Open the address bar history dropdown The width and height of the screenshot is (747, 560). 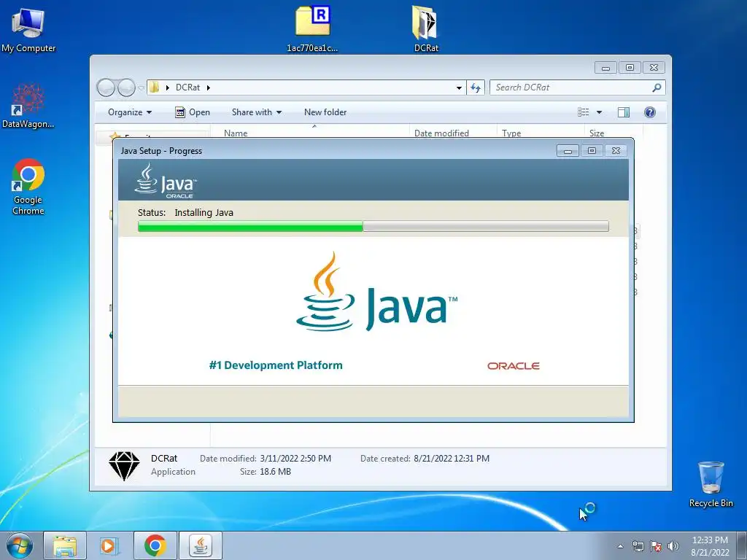click(x=459, y=87)
